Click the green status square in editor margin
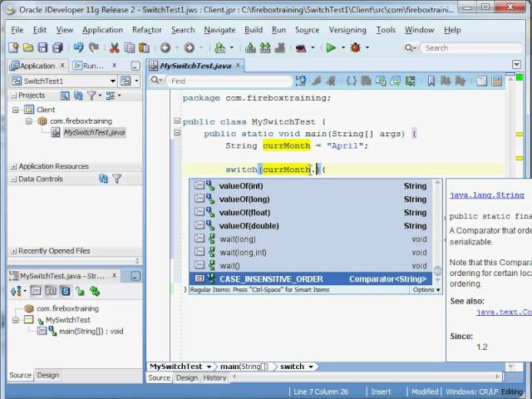Viewport: 532px width, 399px height. pos(519,77)
